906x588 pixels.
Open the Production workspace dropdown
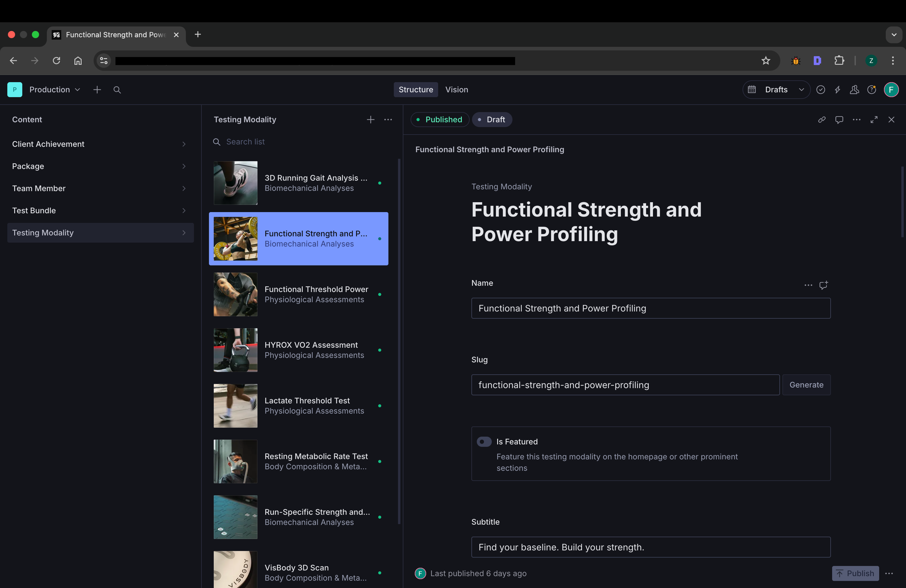(55, 90)
